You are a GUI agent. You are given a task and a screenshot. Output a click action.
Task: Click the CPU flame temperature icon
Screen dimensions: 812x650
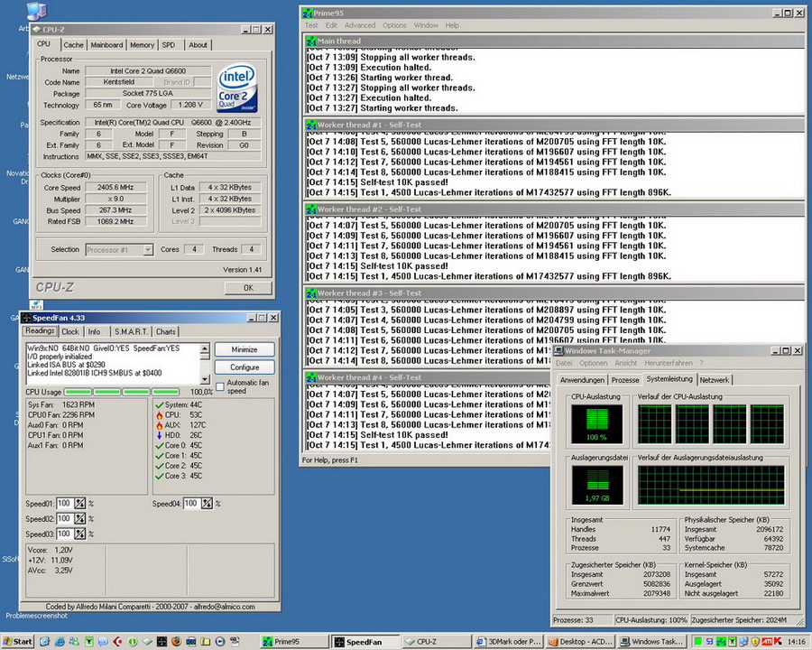pos(159,414)
